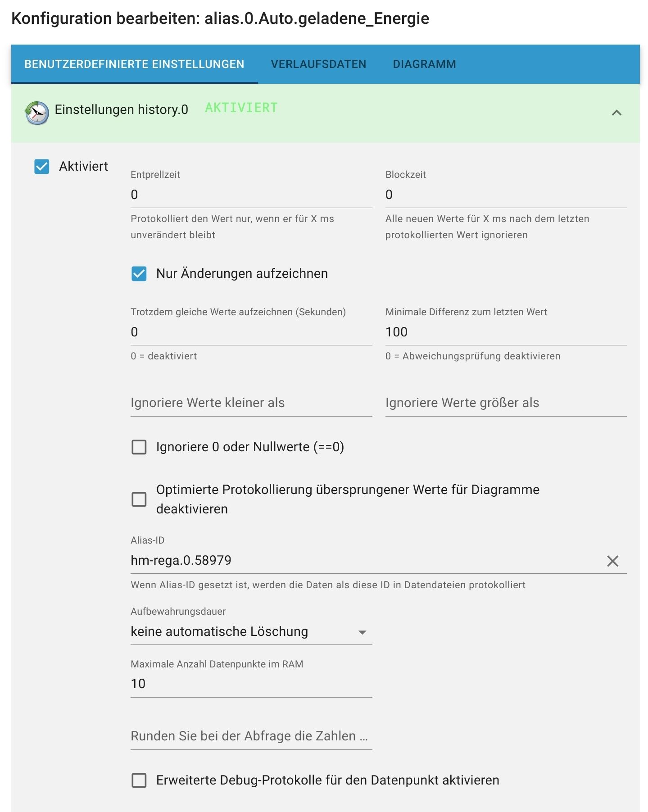Click the Ignoriere Werte größer als field
Image resolution: width=648 pixels, height=812 pixels.
pyautogui.click(x=505, y=403)
